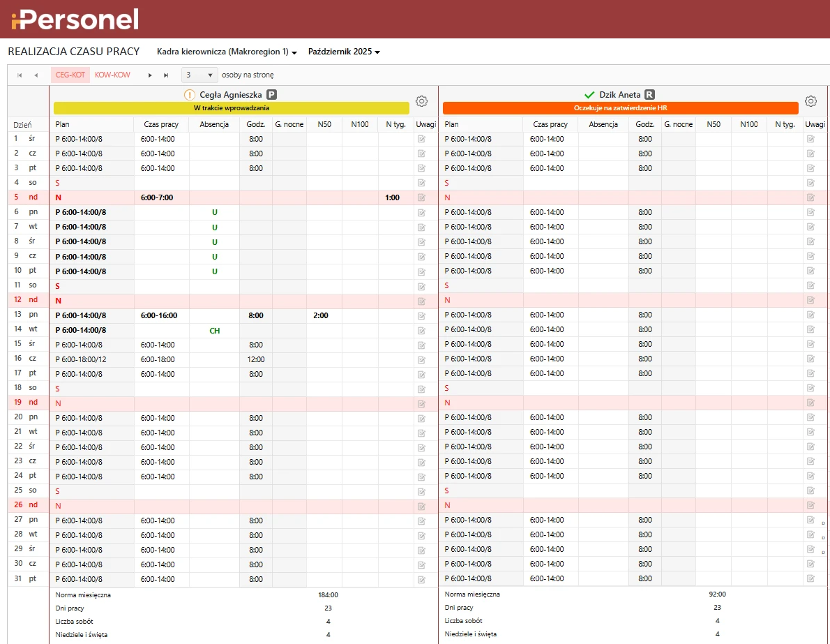Click Cegła's Absencja column header

point(214,124)
